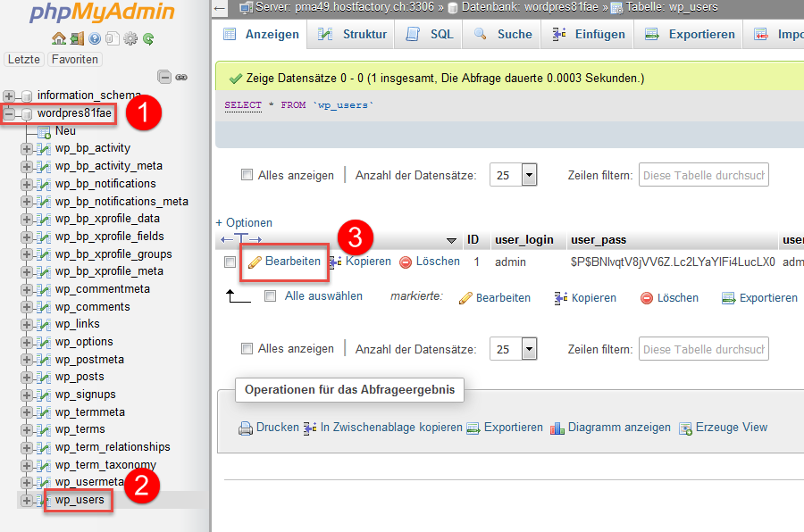The image size is (804, 532).
Task: Click the pencil Bearbeiten icon in admin row
Action: pyautogui.click(x=255, y=262)
